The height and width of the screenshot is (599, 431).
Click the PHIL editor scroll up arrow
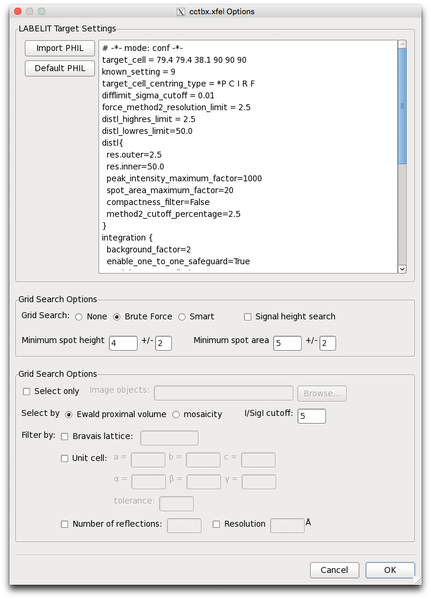click(402, 44)
